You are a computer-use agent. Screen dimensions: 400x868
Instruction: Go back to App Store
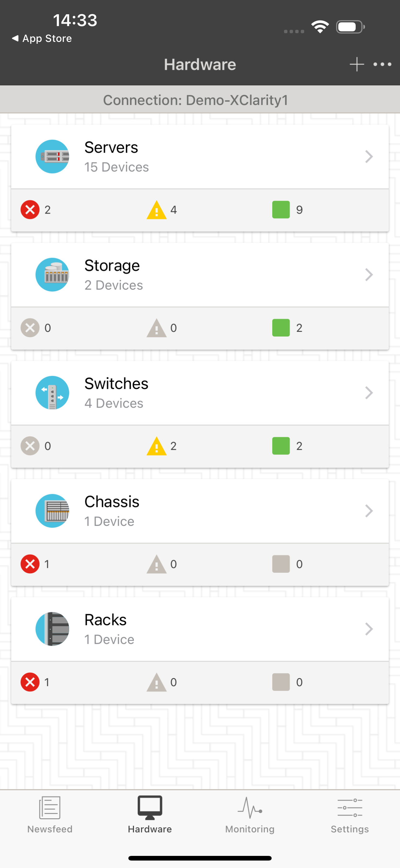pyautogui.click(x=42, y=38)
